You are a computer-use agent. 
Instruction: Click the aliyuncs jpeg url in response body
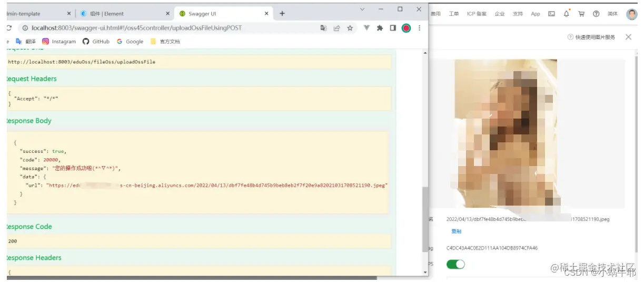(217, 186)
